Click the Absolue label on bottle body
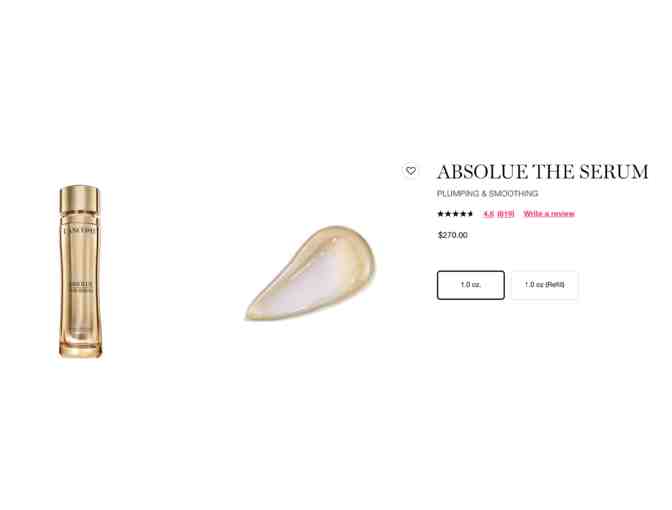This screenshot has height=510, width=672. click(x=81, y=287)
